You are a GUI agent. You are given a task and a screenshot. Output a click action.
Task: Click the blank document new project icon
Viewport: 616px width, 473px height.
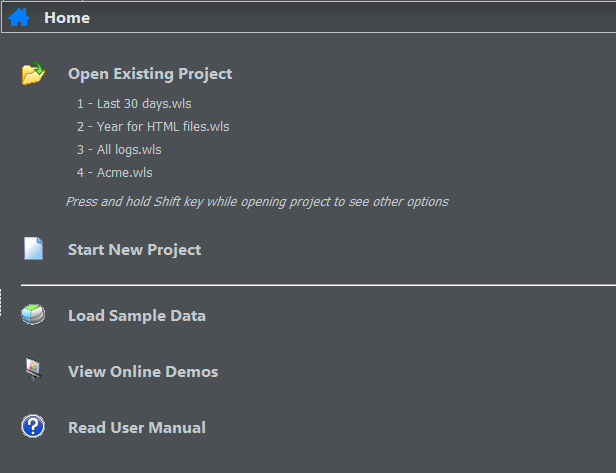coord(34,249)
